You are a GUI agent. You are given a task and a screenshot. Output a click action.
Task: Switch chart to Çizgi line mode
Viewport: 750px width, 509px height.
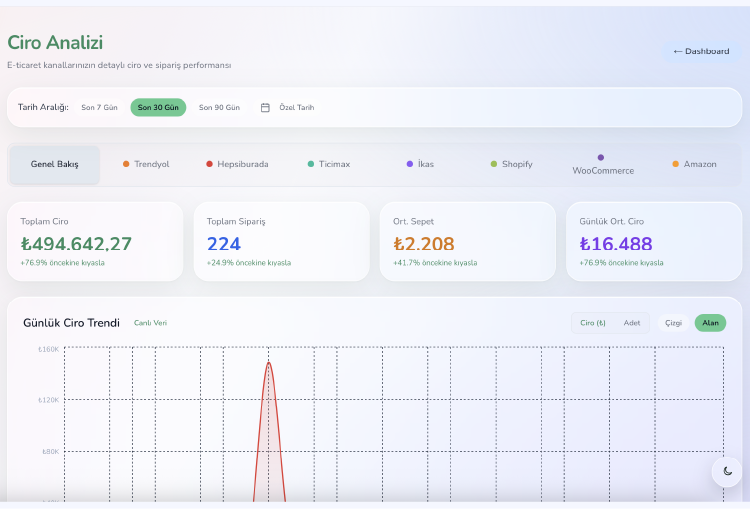(x=673, y=323)
